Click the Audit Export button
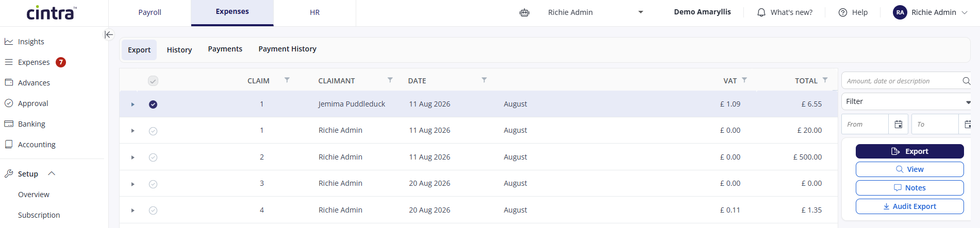Screen dimensions: 980x228 (x=909, y=206)
